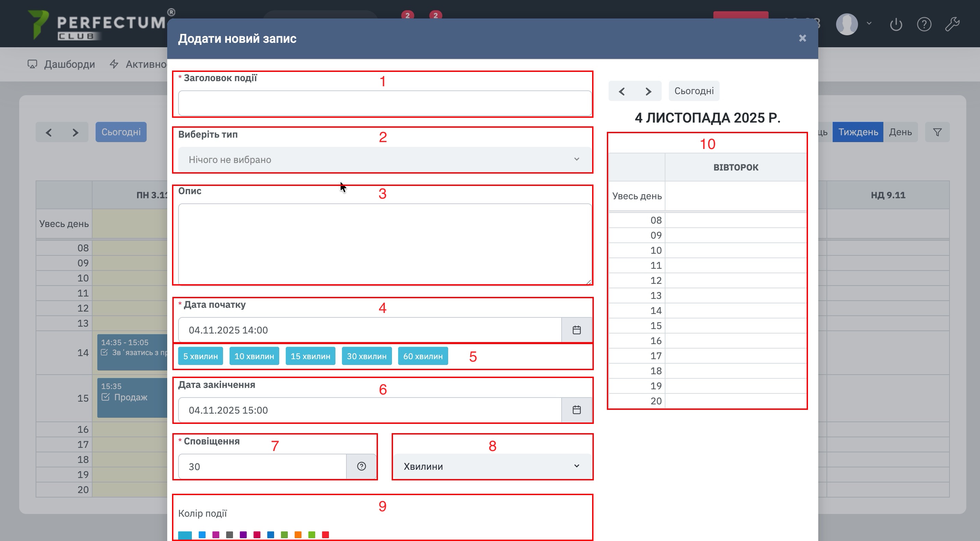Click Сьогодні button in dialog calendar
Screen dimensions: 980x541
[x=694, y=91]
